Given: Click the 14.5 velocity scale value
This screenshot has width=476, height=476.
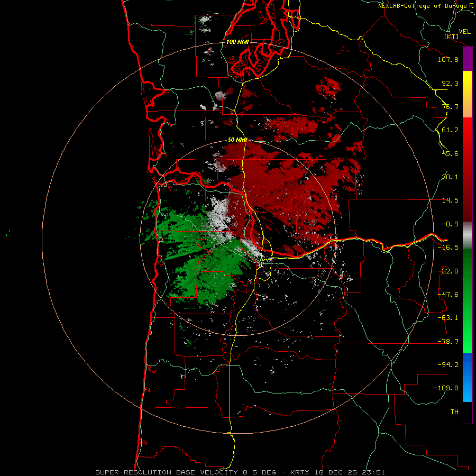Looking at the screenshot, I should 450,200.
